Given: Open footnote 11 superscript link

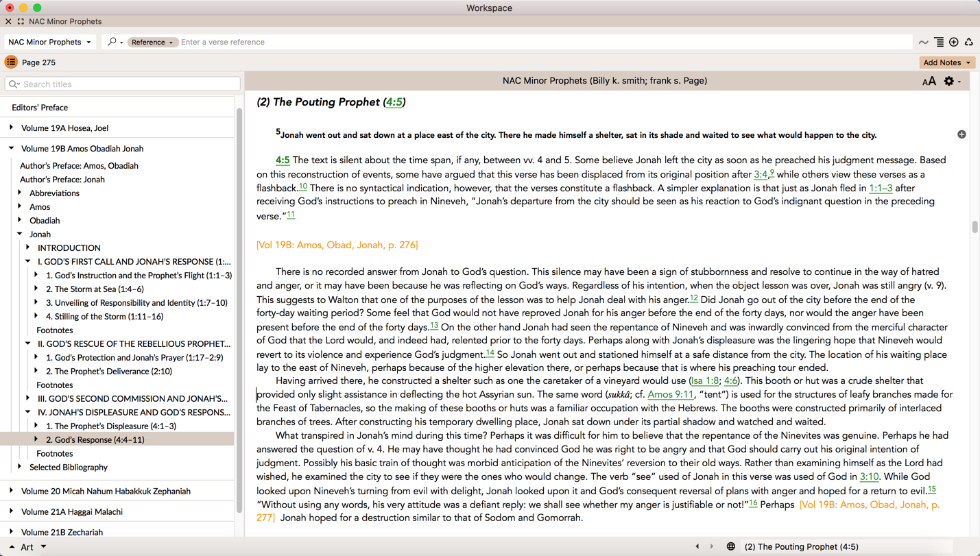Looking at the screenshot, I should point(291,215).
